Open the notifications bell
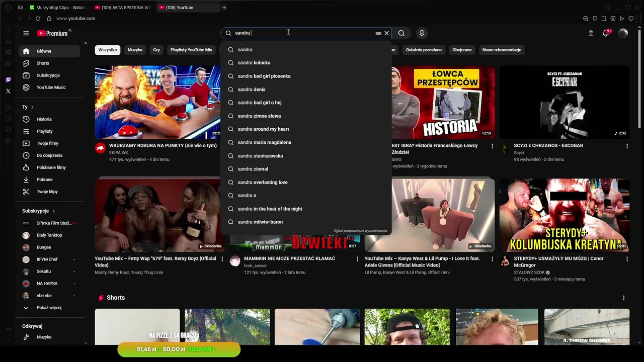 (x=606, y=33)
